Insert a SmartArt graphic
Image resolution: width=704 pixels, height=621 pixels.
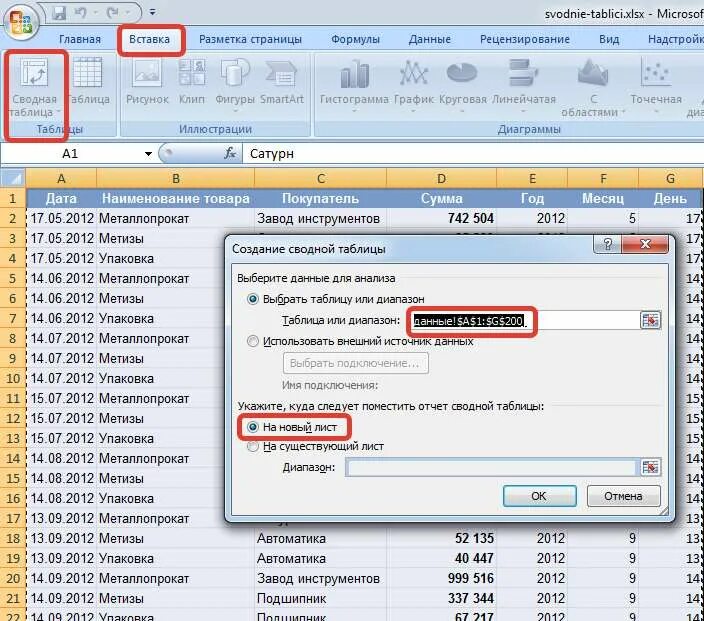point(282,81)
